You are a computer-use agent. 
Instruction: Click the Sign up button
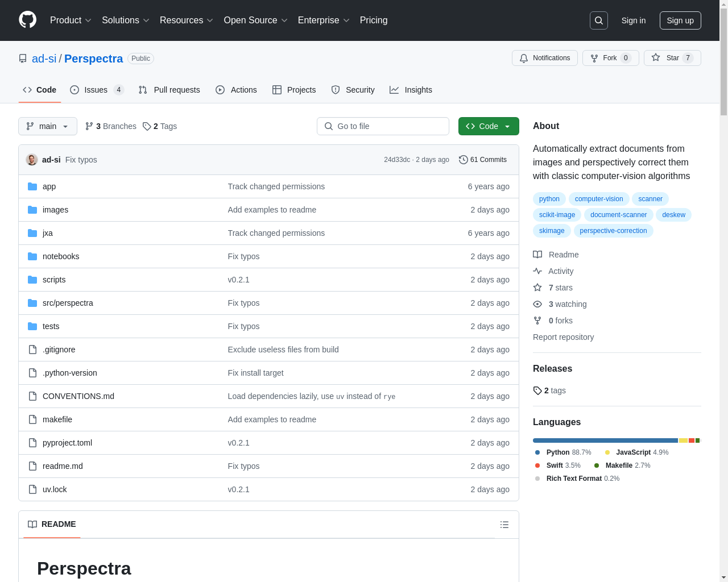tap(680, 20)
